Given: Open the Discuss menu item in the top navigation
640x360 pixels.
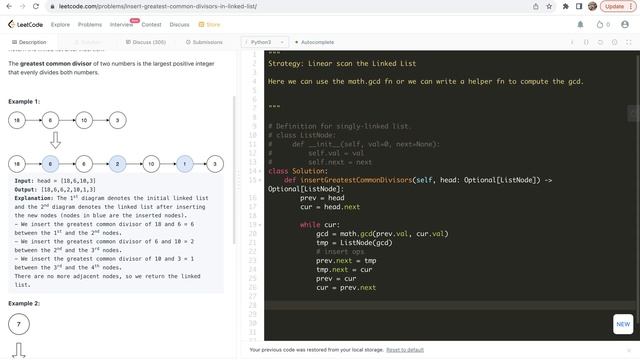Looking at the screenshot, I should [x=179, y=24].
